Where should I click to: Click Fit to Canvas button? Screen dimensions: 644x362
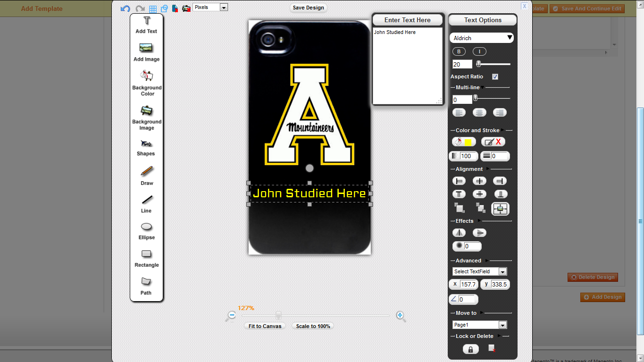point(265,326)
